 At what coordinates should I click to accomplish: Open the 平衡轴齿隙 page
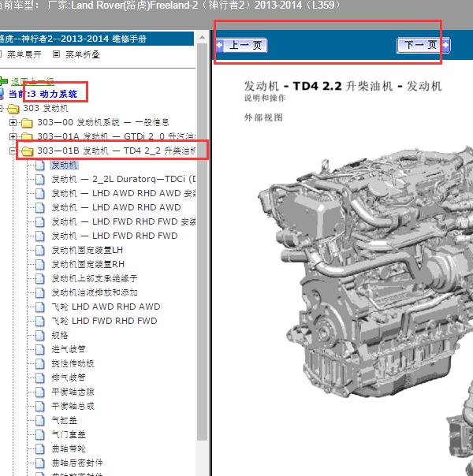73,392
